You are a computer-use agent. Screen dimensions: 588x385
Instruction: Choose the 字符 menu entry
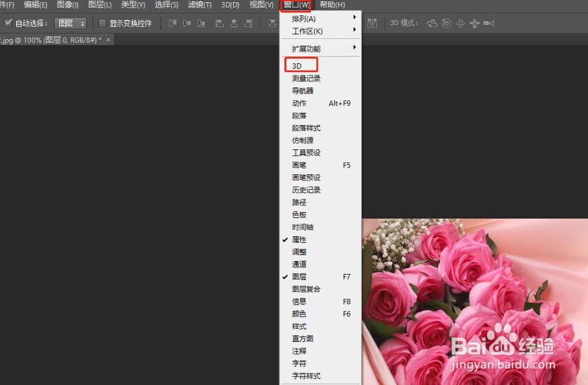[x=321, y=363]
